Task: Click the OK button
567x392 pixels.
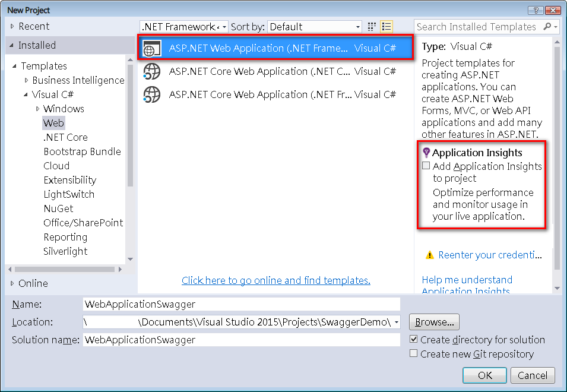Action: 484,375
